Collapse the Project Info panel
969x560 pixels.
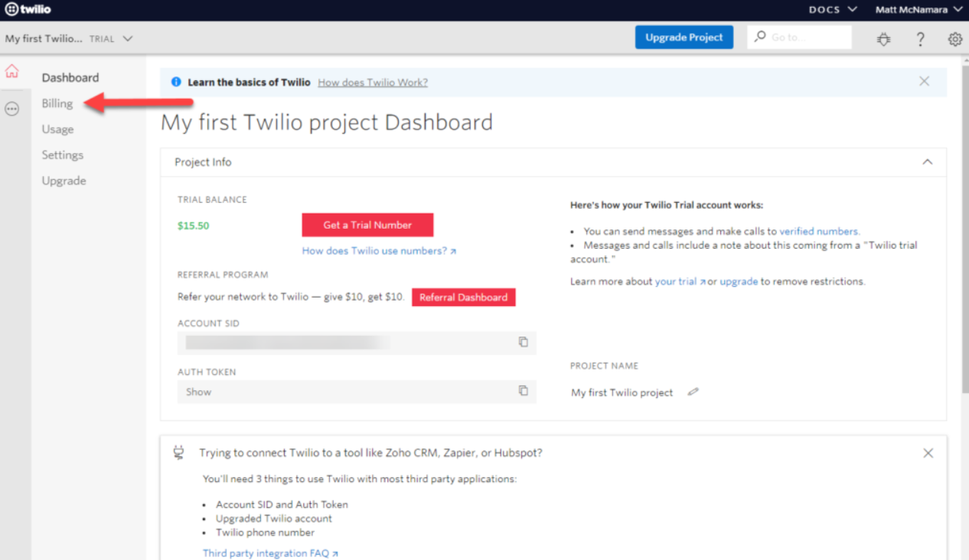[x=928, y=162]
